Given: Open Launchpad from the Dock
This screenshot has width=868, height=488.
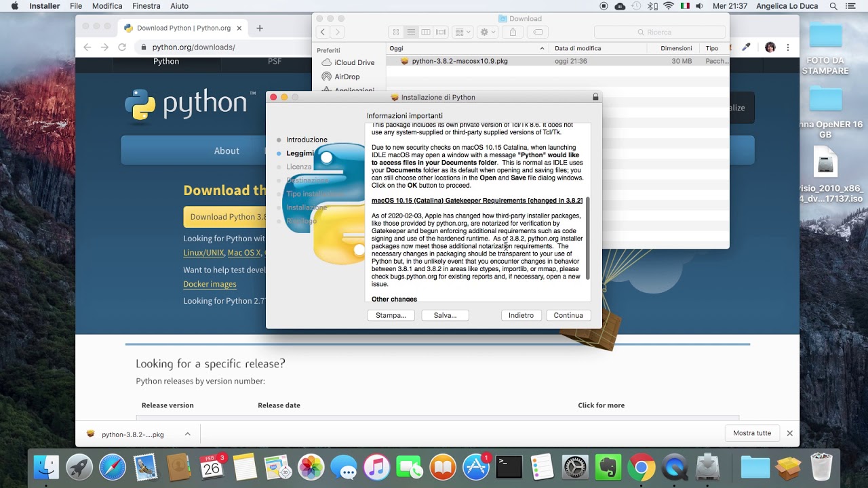Looking at the screenshot, I should click(79, 467).
